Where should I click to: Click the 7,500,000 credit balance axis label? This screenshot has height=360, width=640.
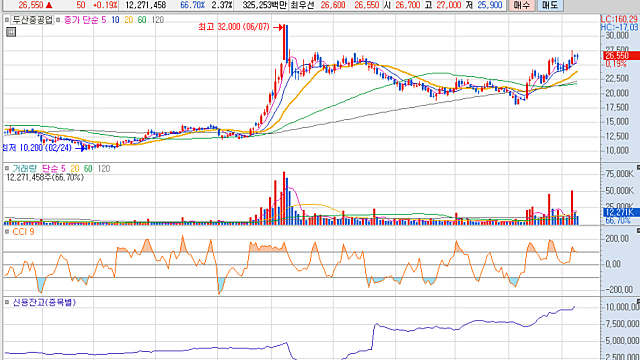622,324
